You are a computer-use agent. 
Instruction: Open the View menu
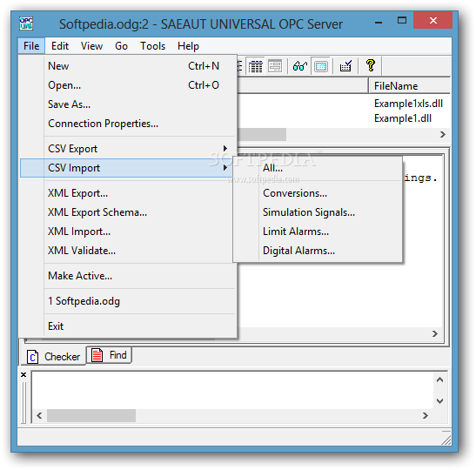click(x=91, y=46)
